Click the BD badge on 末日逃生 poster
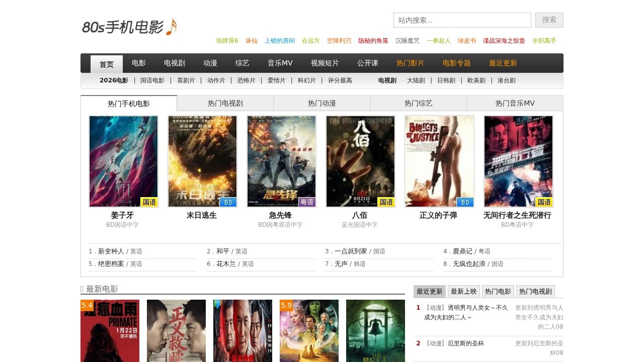The height and width of the screenshot is (362, 644). point(228,202)
